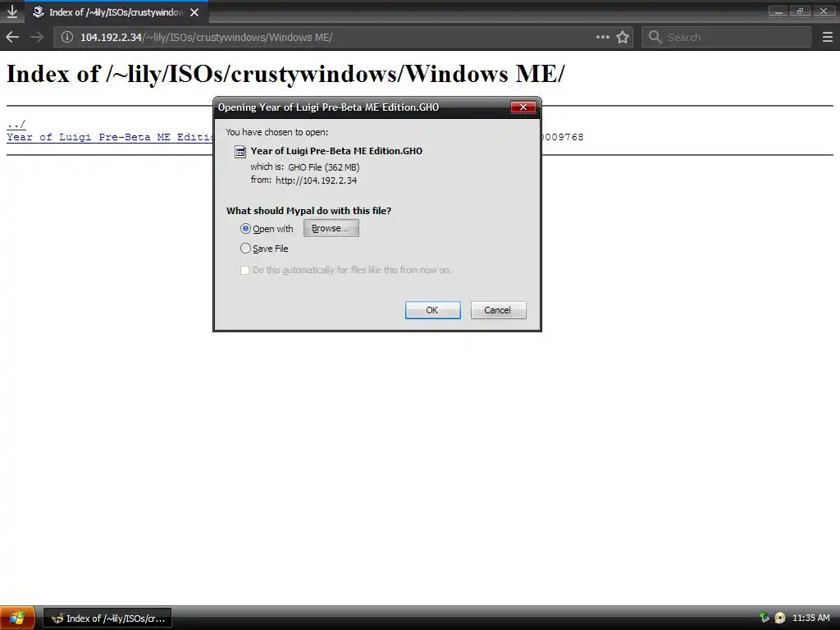Click the file name in dialog

coord(336,151)
